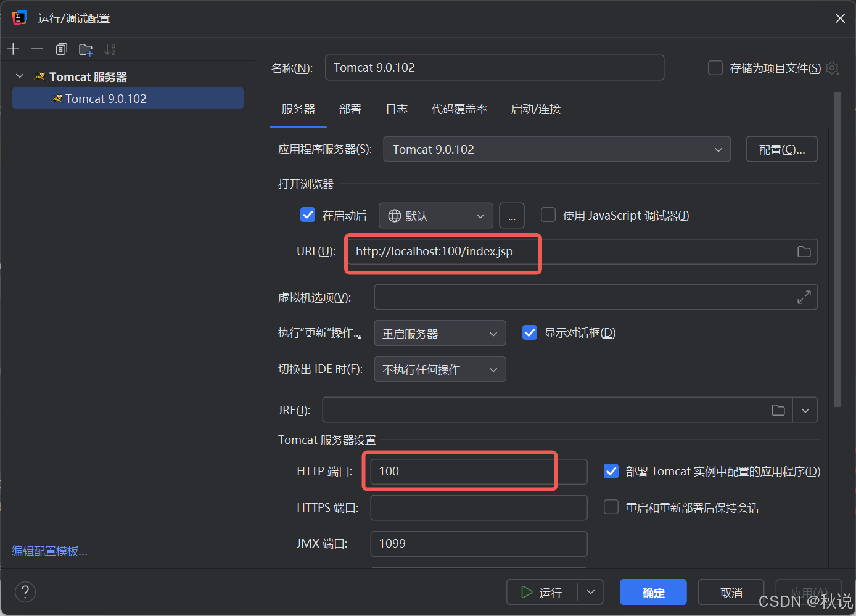Click the HTTP 端口 input field
This screenshot has width=856, height=616.
tap(479, 471)
